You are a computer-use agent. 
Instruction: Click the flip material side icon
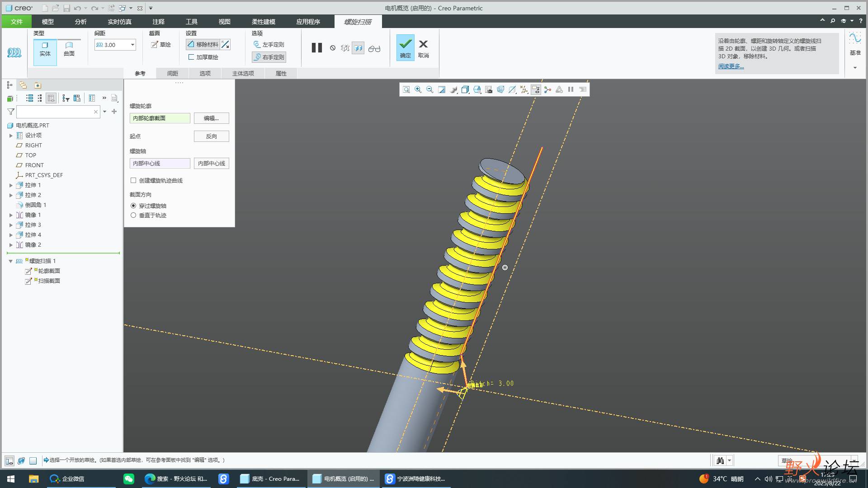coord(226,44)
